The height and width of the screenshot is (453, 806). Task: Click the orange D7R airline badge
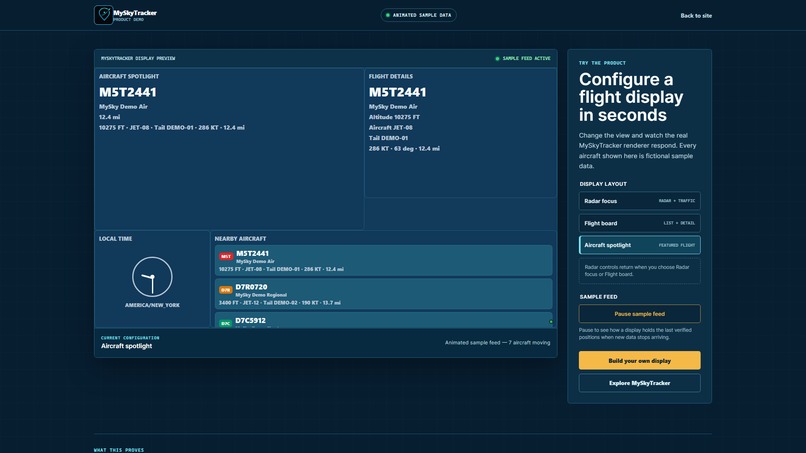point(226,290)
